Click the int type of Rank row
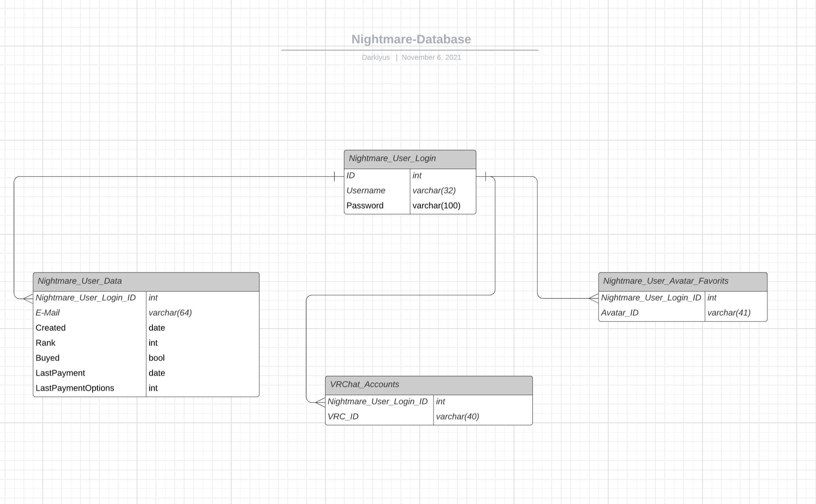The image size is (816, 504). pos(203,343)
